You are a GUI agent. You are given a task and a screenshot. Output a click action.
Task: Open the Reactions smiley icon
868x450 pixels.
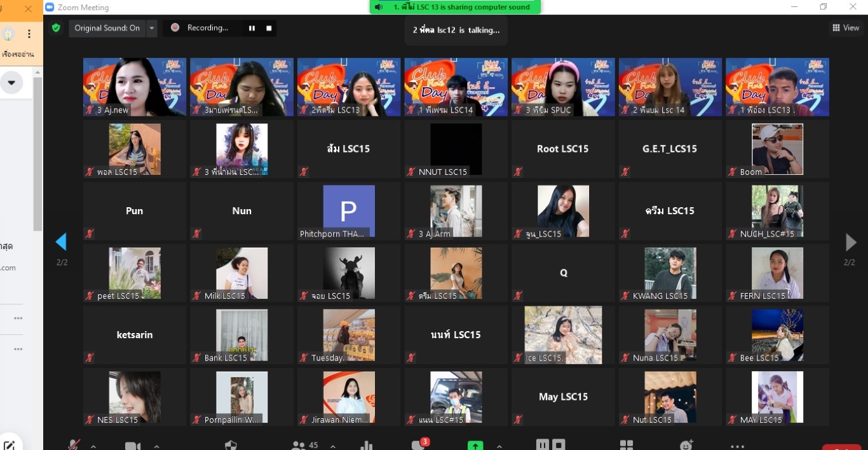point(686,446)
